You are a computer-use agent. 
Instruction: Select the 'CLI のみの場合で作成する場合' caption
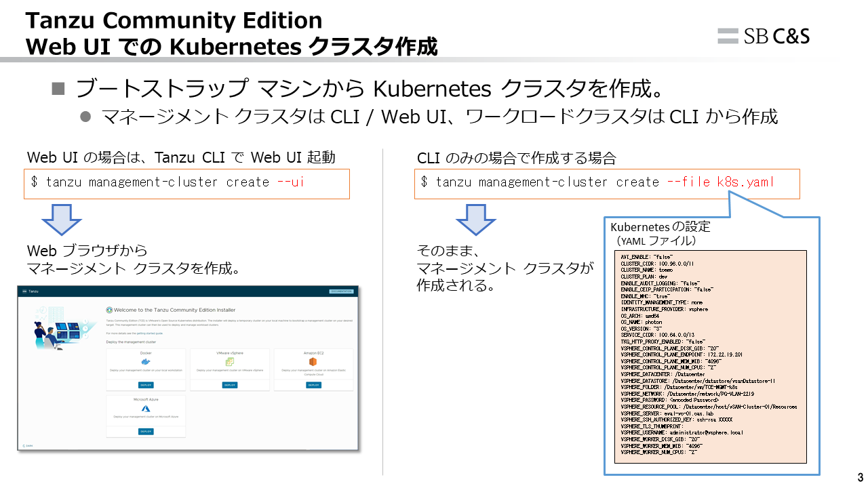[517, 158]
